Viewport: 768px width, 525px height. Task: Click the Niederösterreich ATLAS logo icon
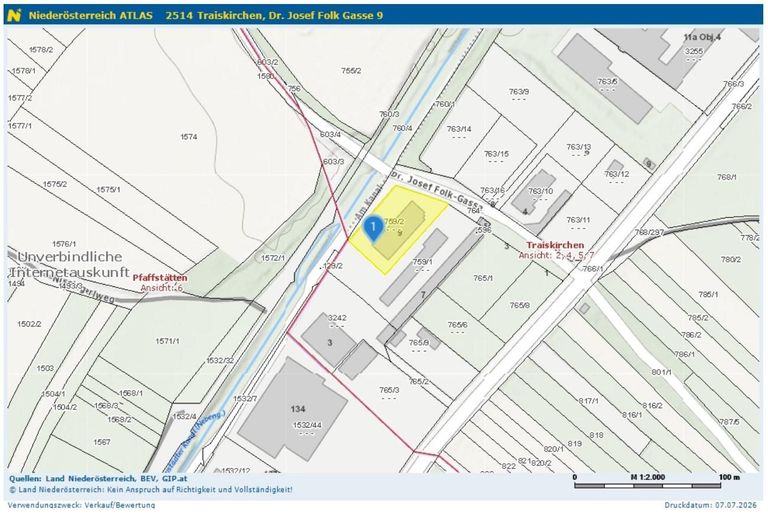[x=15, y=15]
